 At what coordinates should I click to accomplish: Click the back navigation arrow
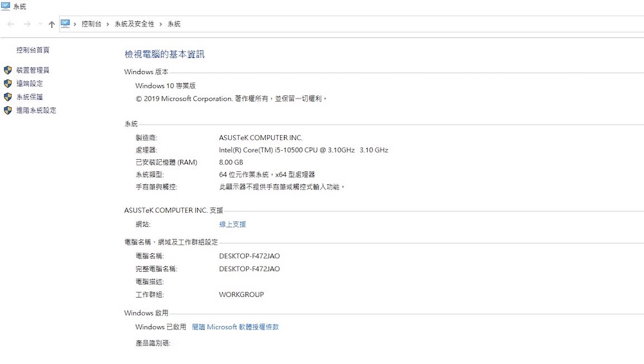(x=11, y=24)
